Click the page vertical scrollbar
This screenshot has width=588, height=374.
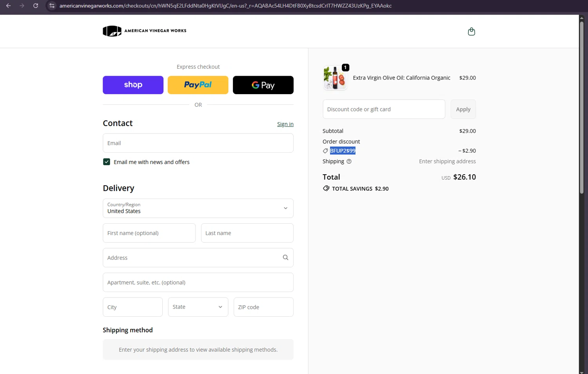(582, 108)
